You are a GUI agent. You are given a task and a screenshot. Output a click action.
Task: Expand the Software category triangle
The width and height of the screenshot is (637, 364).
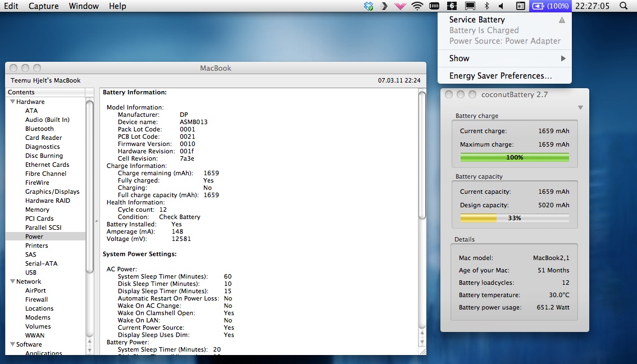[12, 344]
